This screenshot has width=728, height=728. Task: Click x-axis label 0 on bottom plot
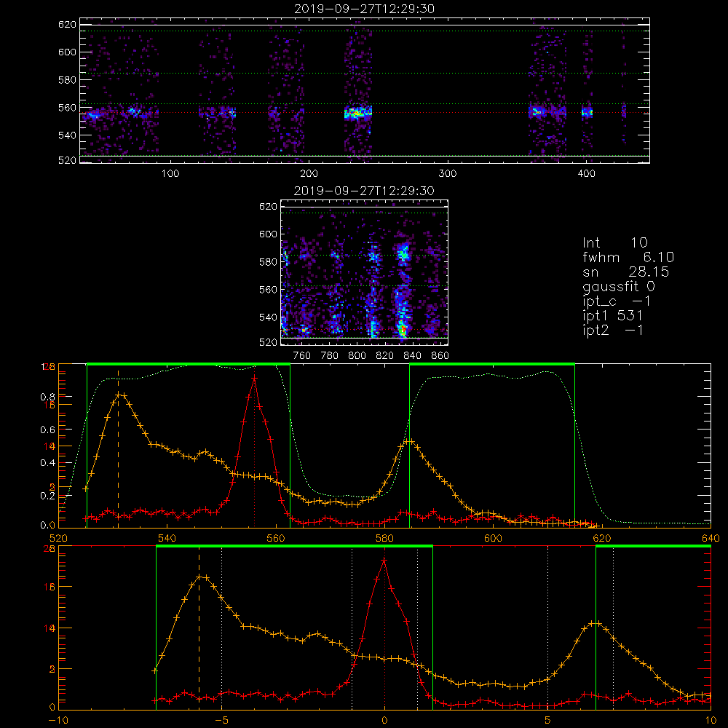coord(384,720)
